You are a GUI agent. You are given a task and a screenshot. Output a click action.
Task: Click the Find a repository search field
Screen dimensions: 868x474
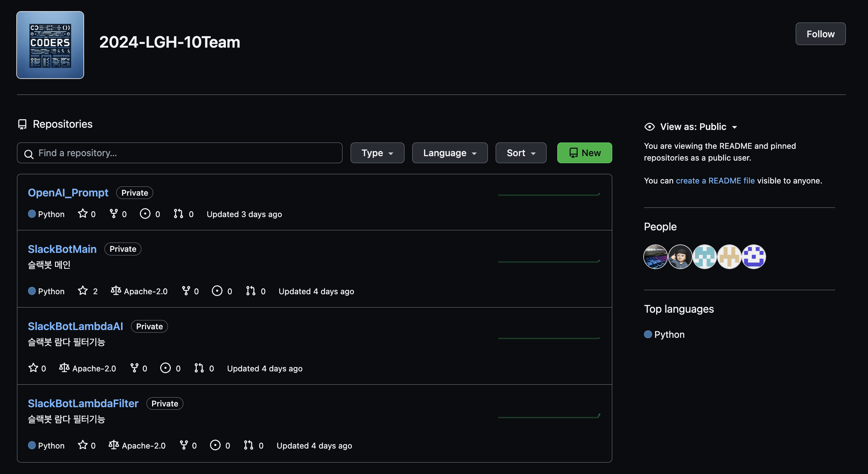[180, 153]
